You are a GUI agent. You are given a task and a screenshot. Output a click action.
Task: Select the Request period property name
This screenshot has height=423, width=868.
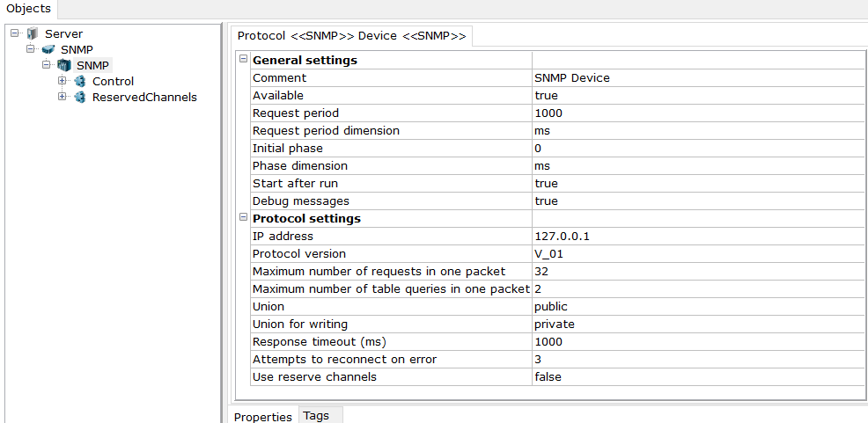coord(296,113)
